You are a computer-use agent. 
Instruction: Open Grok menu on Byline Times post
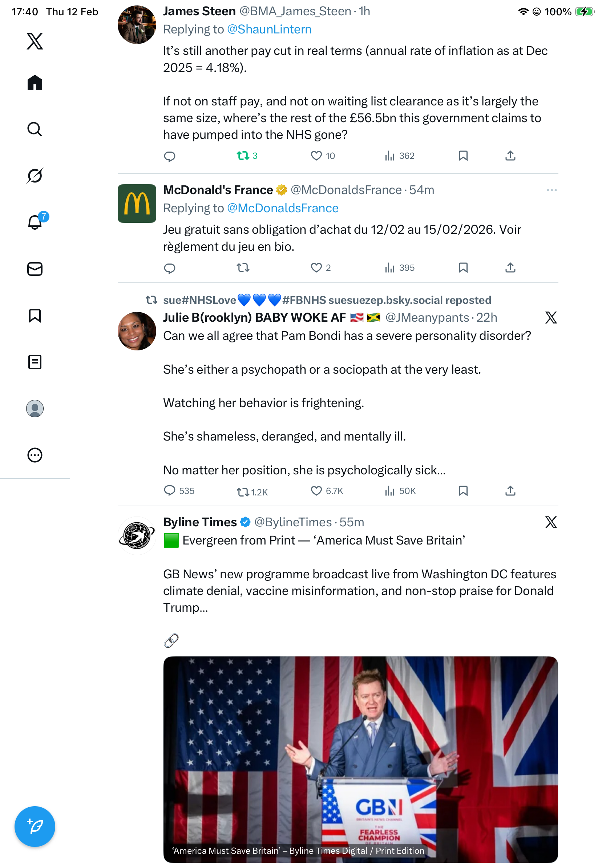(x=551, y=522)
